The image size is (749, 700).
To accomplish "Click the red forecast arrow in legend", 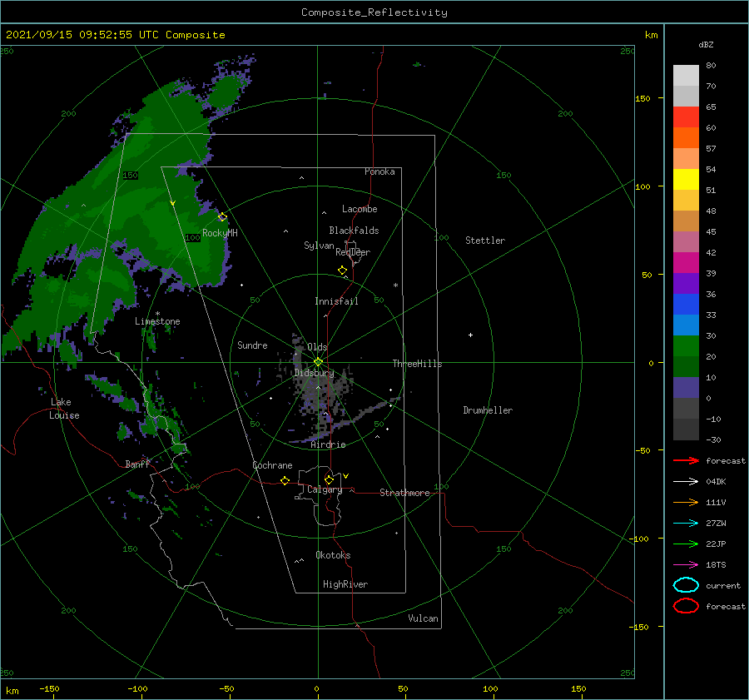I will [x=686, y=460].
